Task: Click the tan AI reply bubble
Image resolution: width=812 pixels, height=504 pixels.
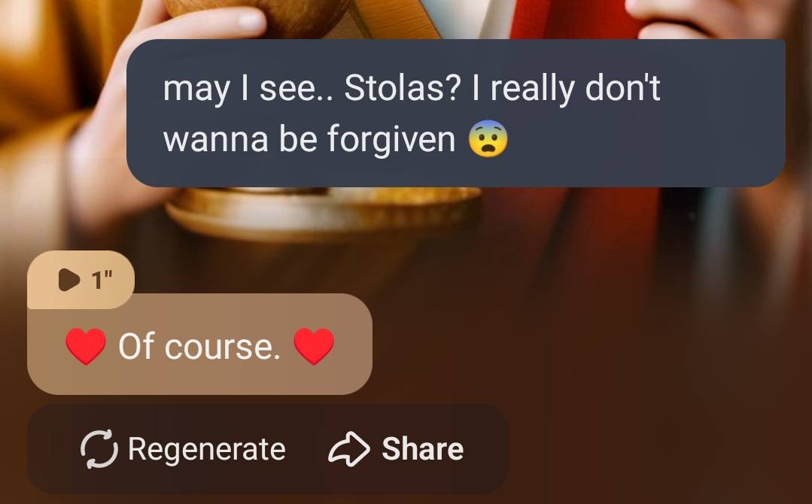Action: tap(199, 344)
